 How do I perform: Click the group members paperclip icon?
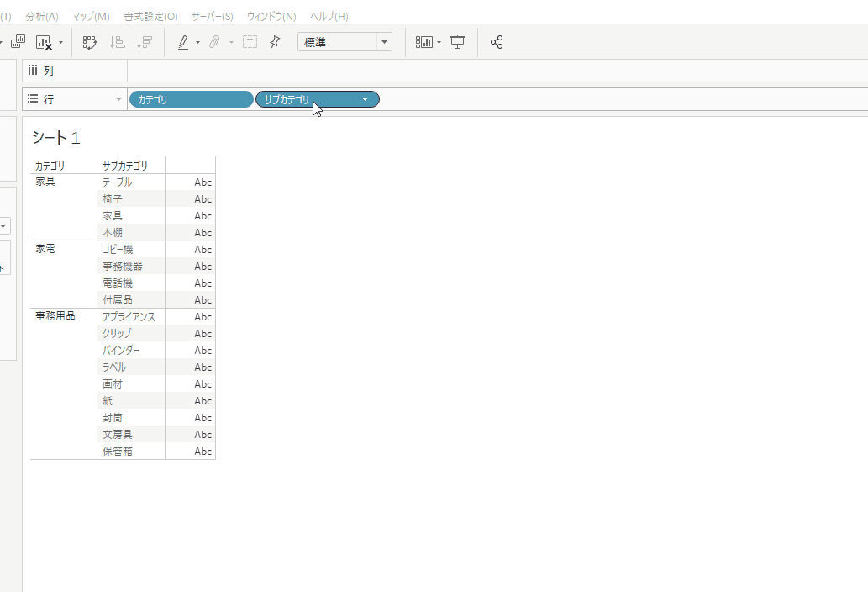coord(215,42)
